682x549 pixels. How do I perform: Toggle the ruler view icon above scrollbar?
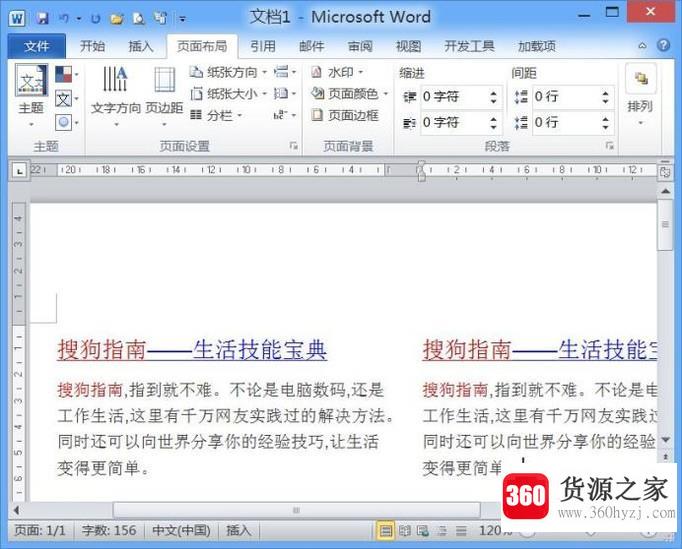665,171
